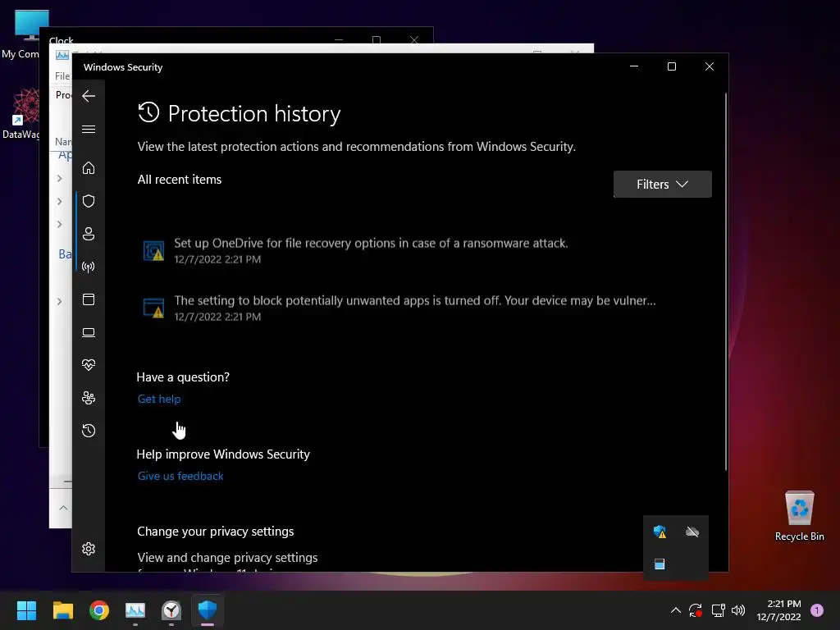Click the unwanted apps warning item icon

pyautogui.click(x=153, y=308)
